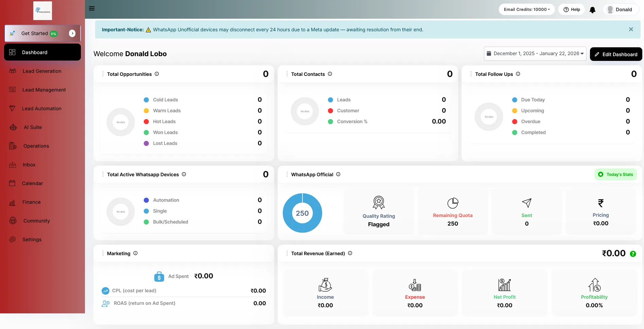Expand the Get Started arrow

click(72, 33)
